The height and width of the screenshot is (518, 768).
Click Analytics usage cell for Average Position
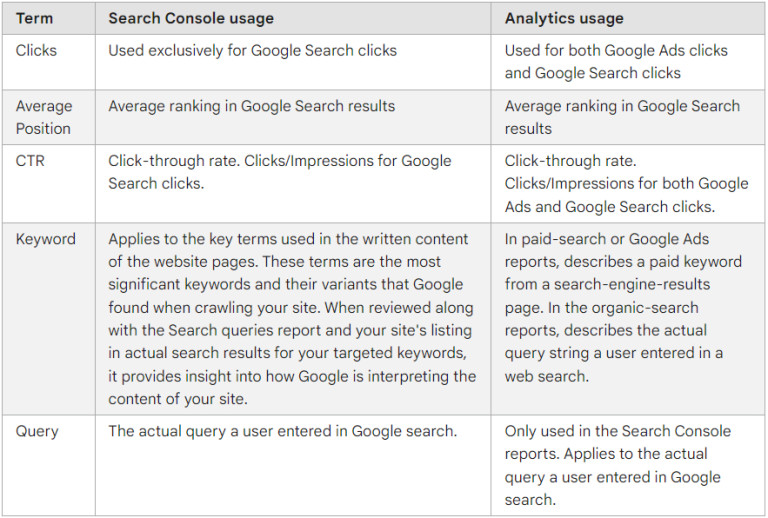point(621,117)
